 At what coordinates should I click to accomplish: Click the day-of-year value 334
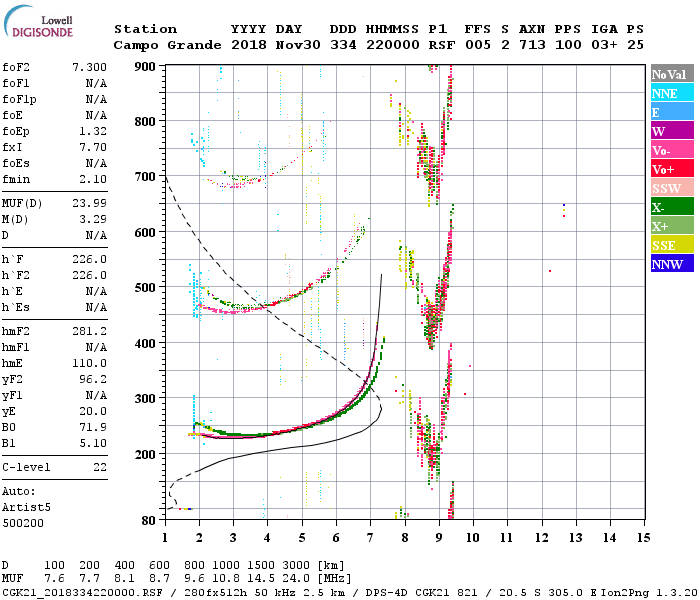coord(343,45)
